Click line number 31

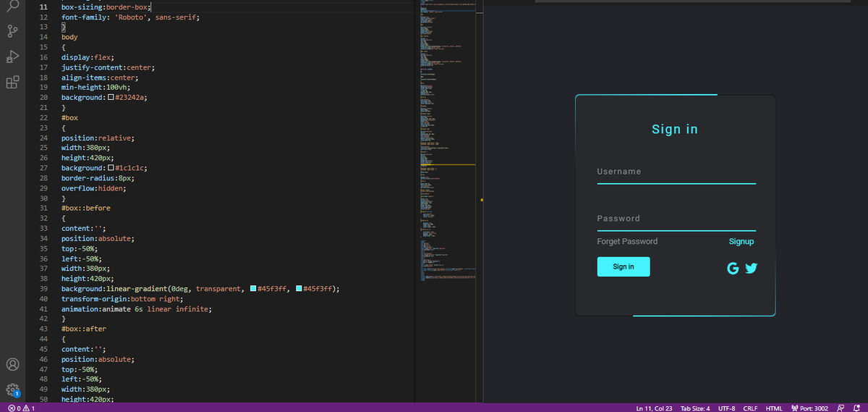(x=43, y=208)
